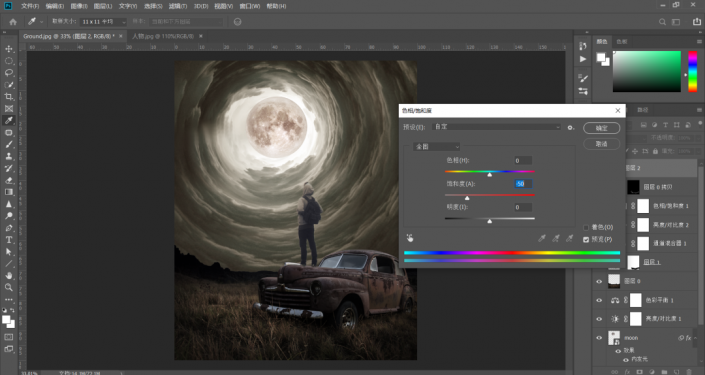Click the share icon at top right
The image size is (705, 375).
[696, 22]
